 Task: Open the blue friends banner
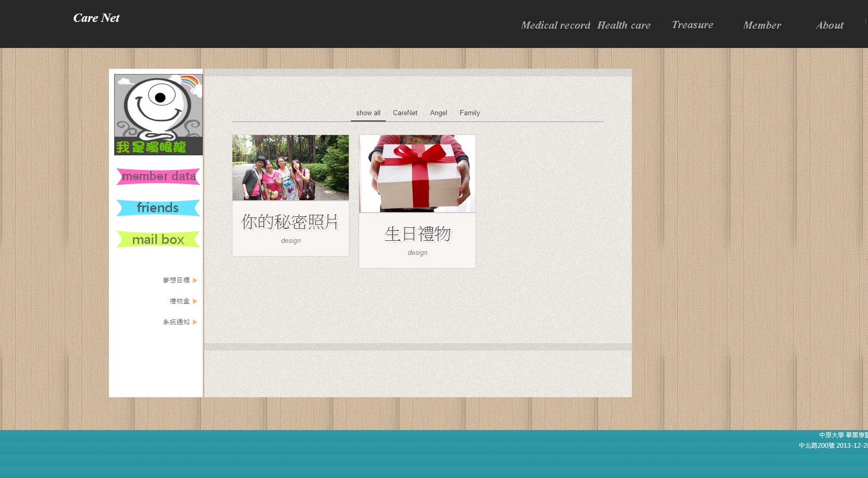158,208
